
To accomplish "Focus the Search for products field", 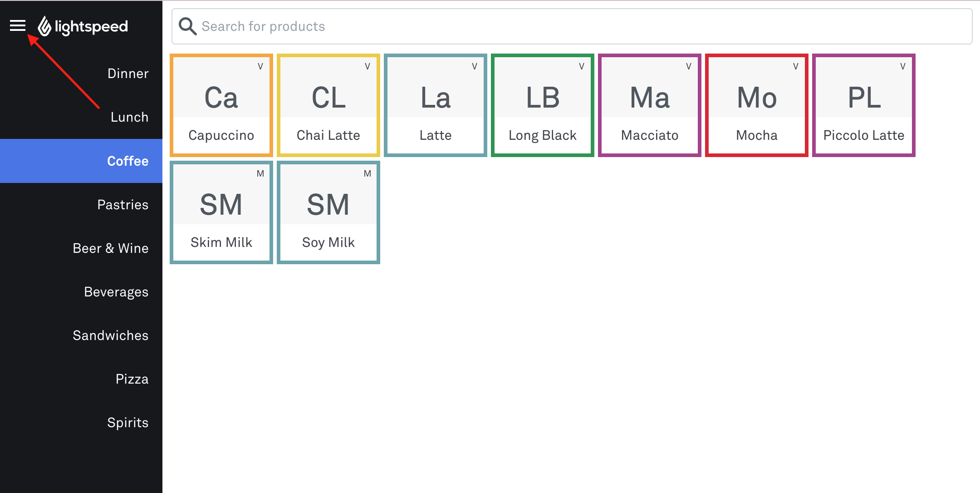I will pos(572,26).
